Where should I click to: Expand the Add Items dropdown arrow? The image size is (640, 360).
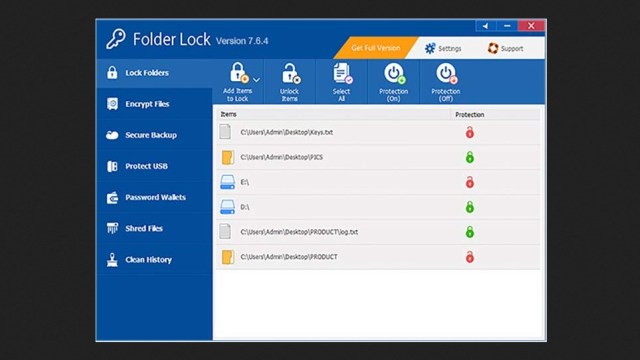(256, 80)
